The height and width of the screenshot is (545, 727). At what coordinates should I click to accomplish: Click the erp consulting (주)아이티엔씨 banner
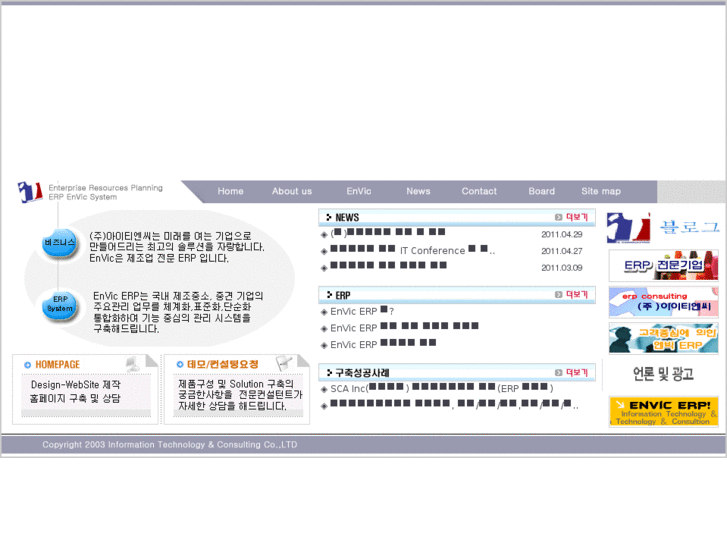click(663, 302)
